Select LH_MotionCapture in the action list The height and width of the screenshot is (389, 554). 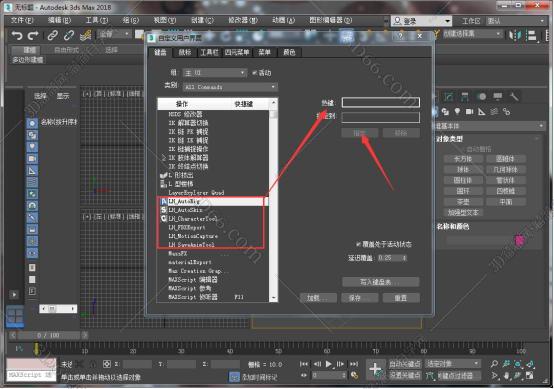click(212, 236)
